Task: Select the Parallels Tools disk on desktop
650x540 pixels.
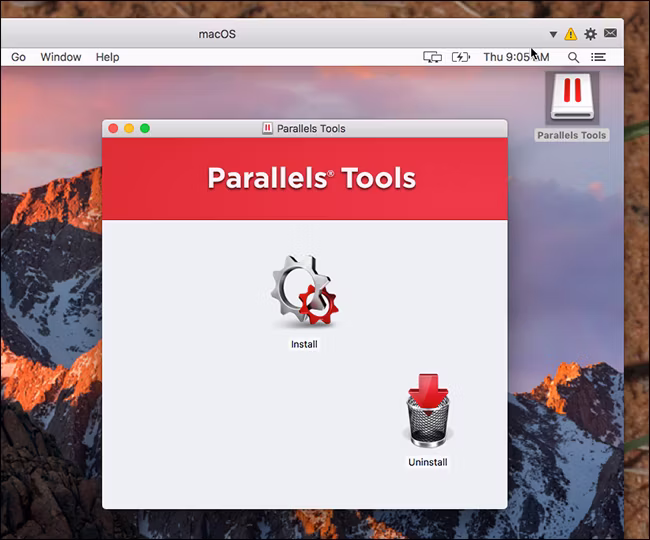Action: [572, 99]
